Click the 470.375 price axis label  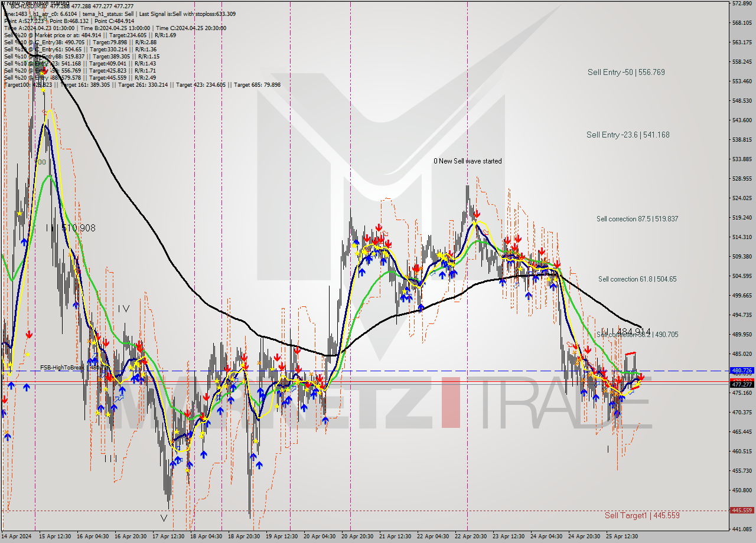(742, 412)
